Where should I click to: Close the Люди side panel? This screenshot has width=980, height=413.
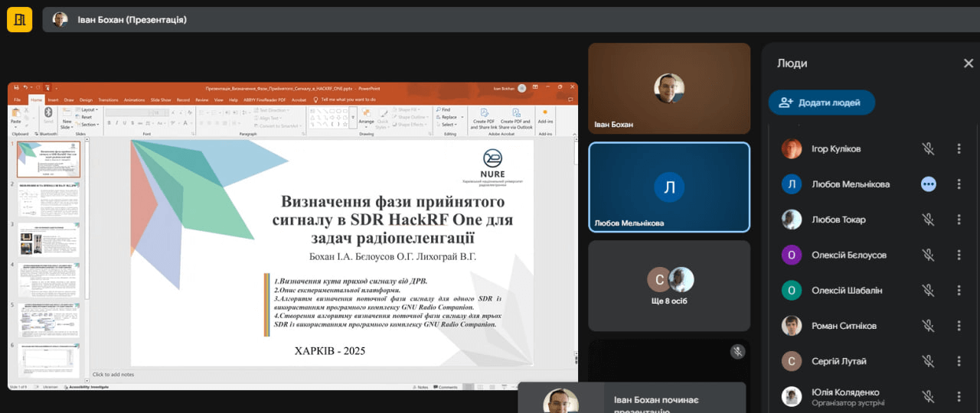tap(968, 63)
